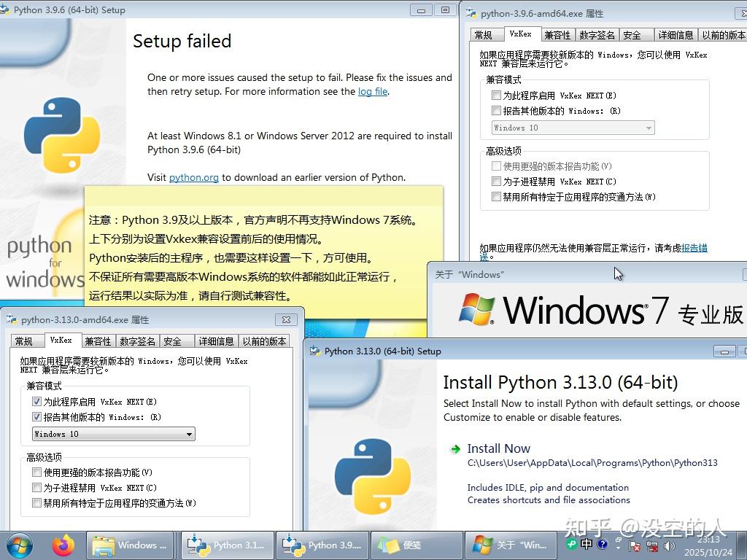Open 数字签名 tab in 3.13.0 properties

138,341
